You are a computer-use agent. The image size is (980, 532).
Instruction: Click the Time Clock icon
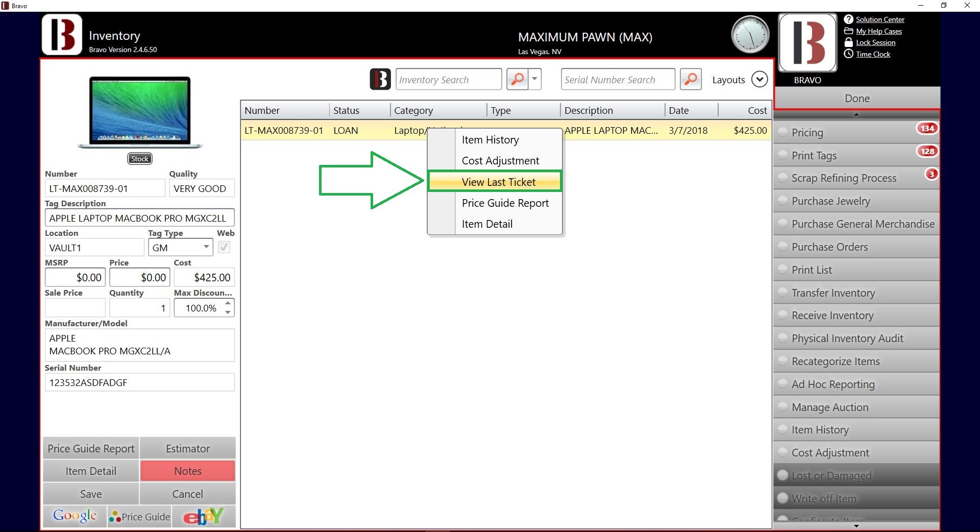(848, 54)
